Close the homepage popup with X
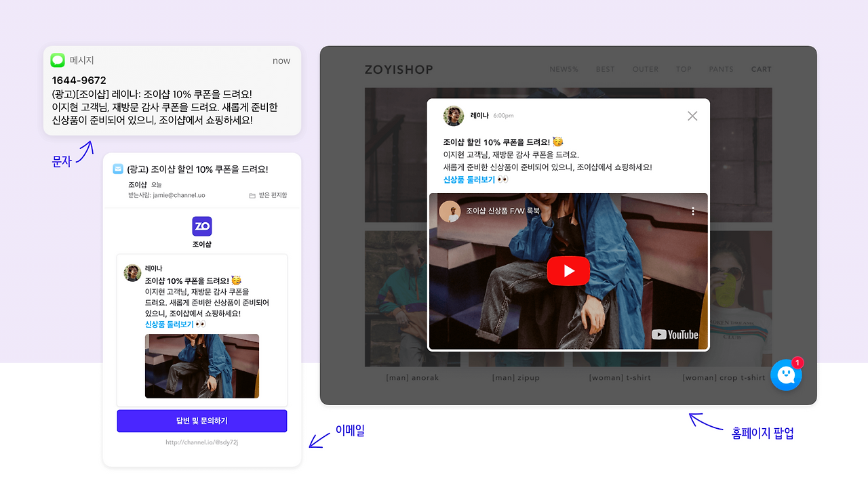The width and height of the screenshot is (868, 502). pos(692,116)
